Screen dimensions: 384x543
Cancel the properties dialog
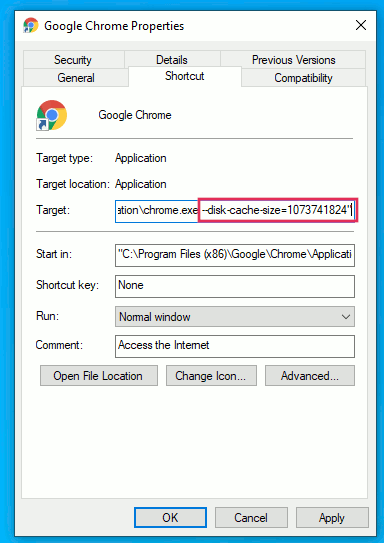coord(251,518)
